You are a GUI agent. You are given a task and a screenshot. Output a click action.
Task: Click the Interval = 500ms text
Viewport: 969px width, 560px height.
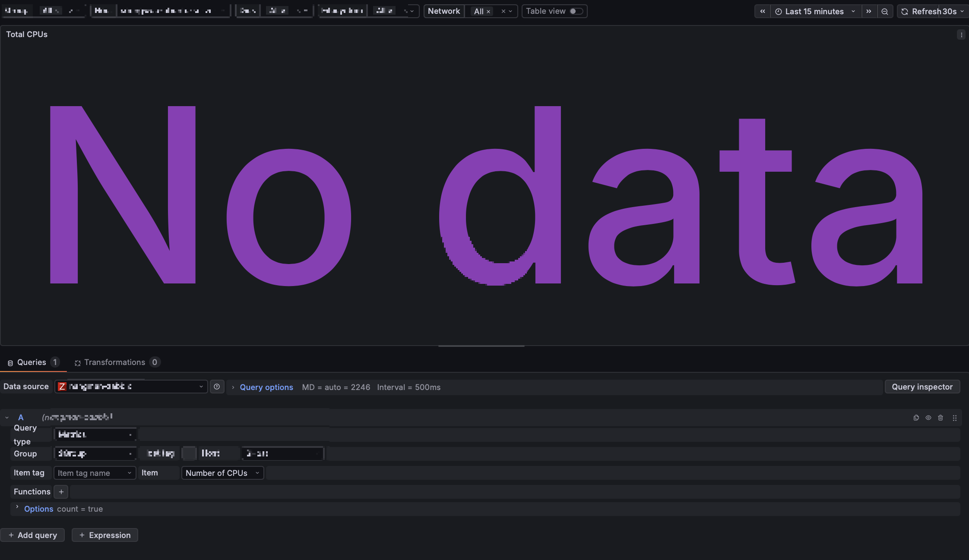pos(408,387)
